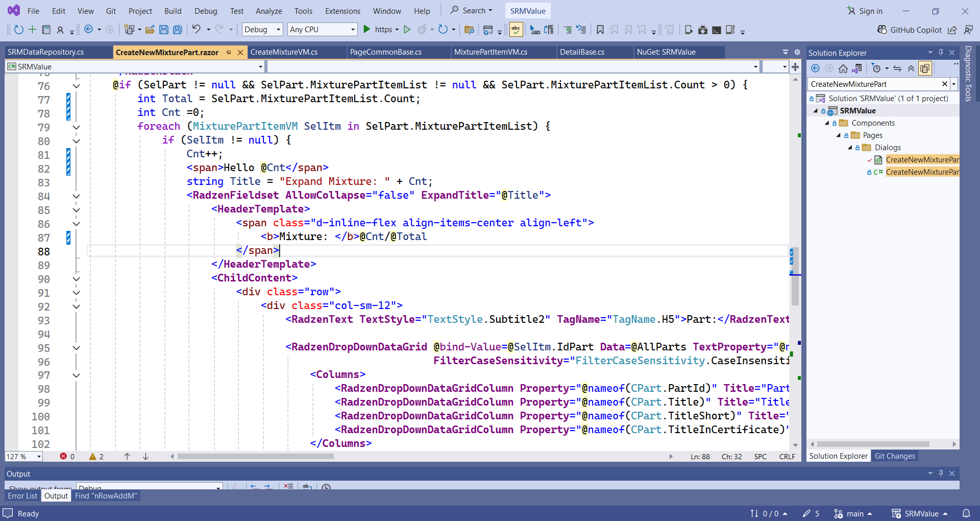Click the 2 warnings indicator
This screenshot has width=980, height=521.
click(x=96, y=457)
